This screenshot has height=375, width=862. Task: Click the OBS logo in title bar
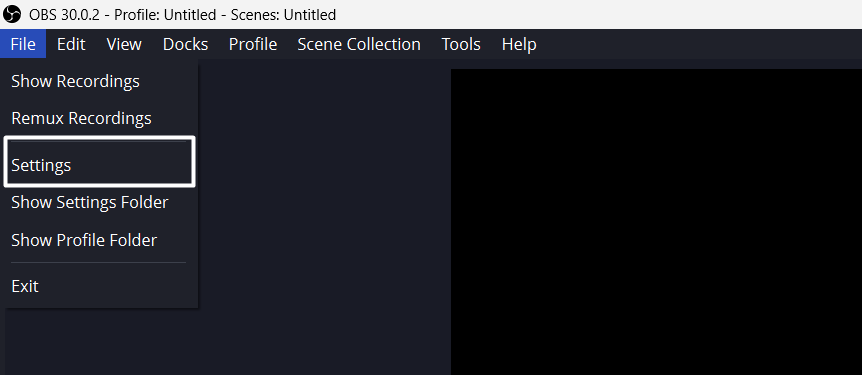pos(12,14)
